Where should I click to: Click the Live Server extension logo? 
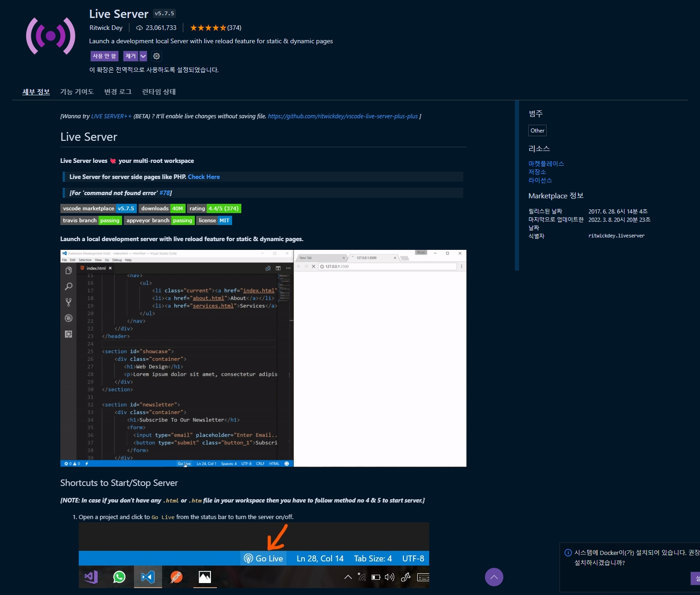[51, 36]
